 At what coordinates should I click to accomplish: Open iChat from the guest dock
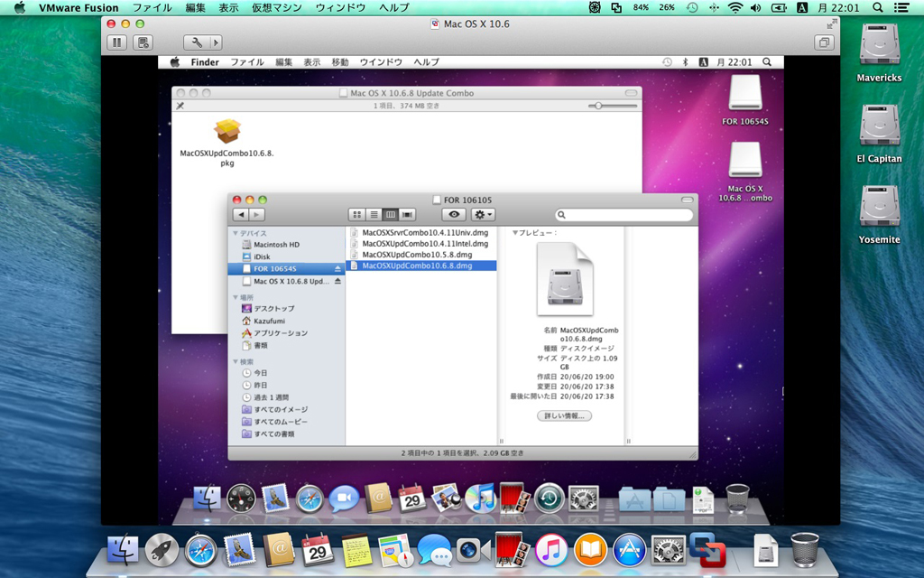[x=344, y=499]
